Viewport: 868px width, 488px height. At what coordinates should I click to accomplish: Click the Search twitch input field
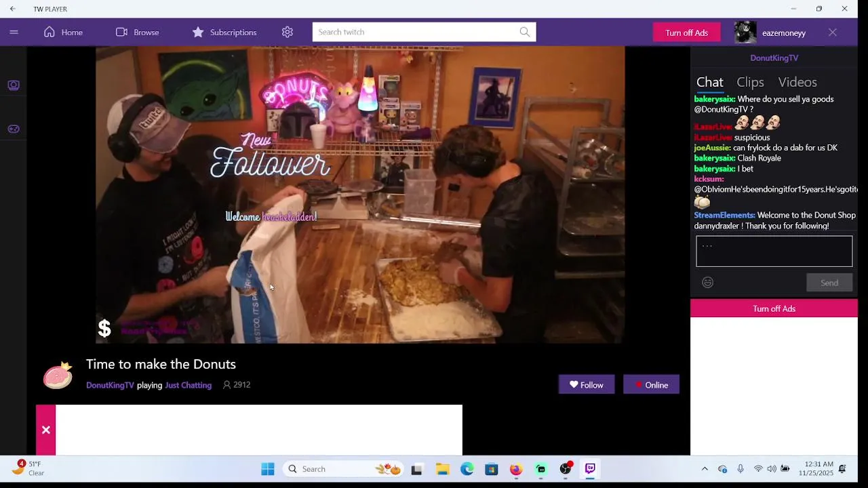point(415,32)
